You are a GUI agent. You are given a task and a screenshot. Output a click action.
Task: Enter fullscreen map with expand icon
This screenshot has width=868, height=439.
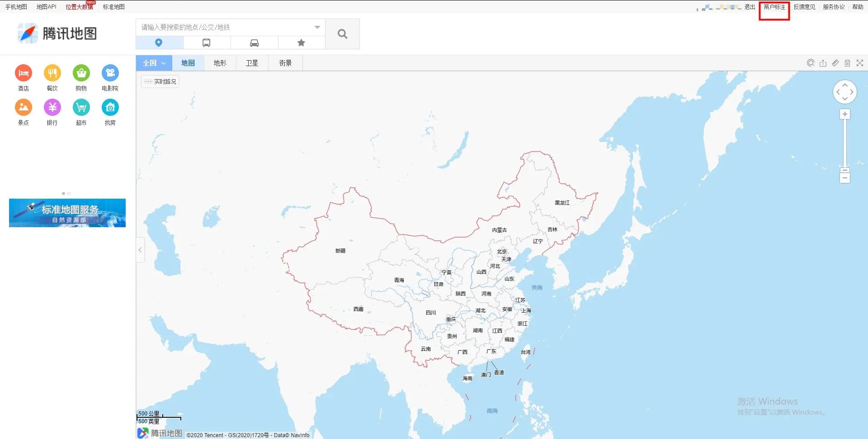click(x=860, y=63)
